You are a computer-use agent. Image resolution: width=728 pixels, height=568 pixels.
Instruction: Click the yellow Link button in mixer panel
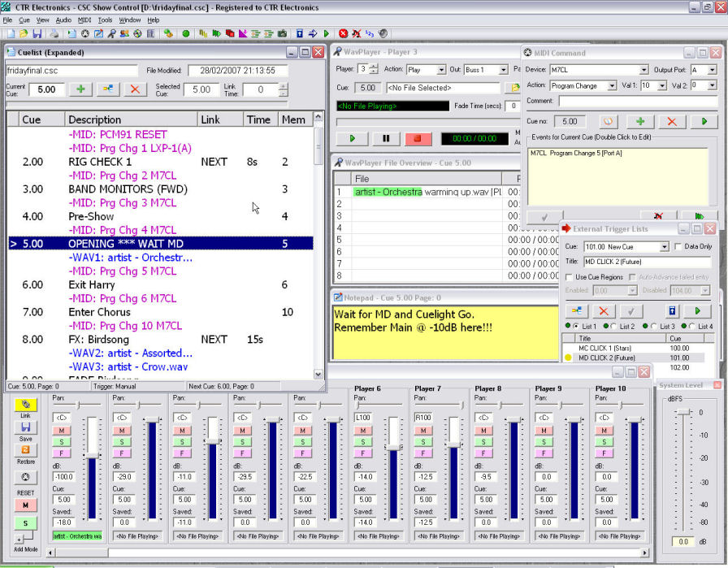click(x=25, y=404)
